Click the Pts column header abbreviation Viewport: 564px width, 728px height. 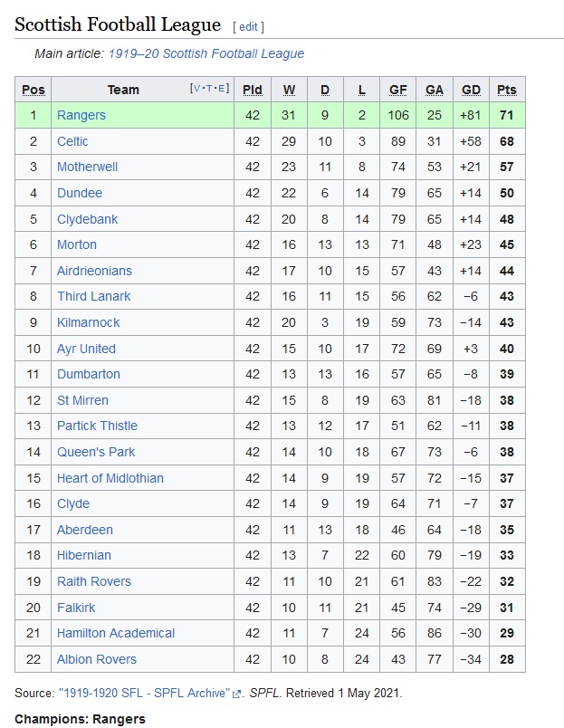[x=507, y=90]
